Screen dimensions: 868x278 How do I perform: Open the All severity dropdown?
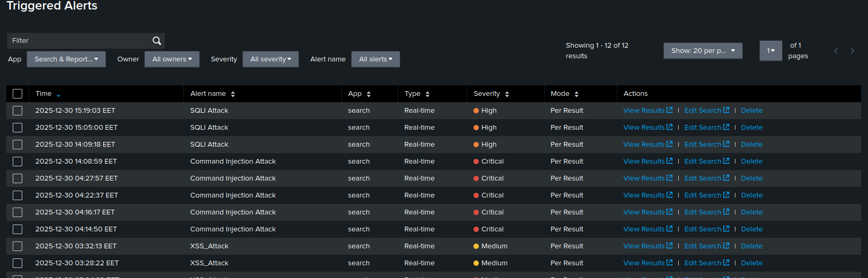coord(270,59)
